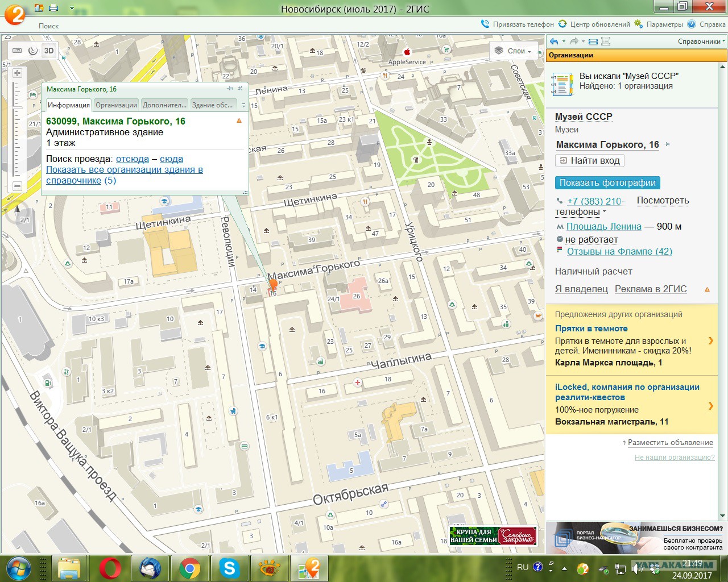This screenshot has height=582, width=728.
Task: Show all organizations of the building link
Action: [x=125, y=175]
